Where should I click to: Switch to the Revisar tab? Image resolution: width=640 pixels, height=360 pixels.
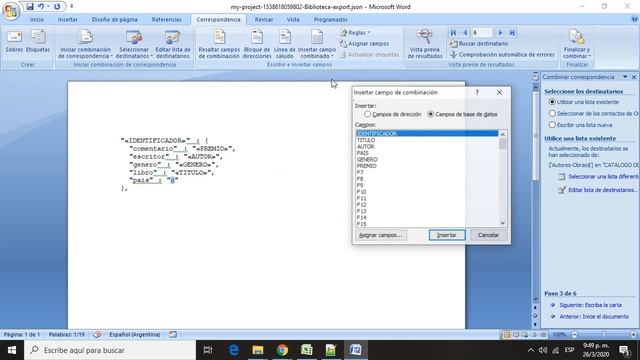pyautogui.click(x=264, y=20)
